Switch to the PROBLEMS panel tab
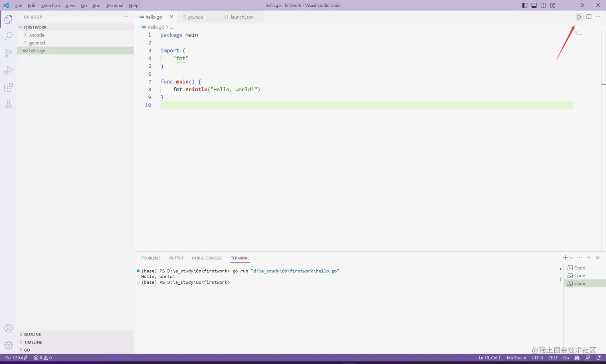Image resolution: width=606 pixels, height=364 pixels. pyautogui.click(x=151, y=258)
